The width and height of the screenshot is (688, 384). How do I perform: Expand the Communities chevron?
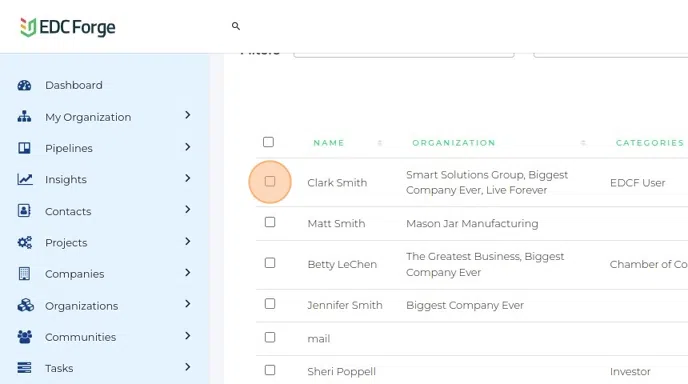click(x=188, y=336)
